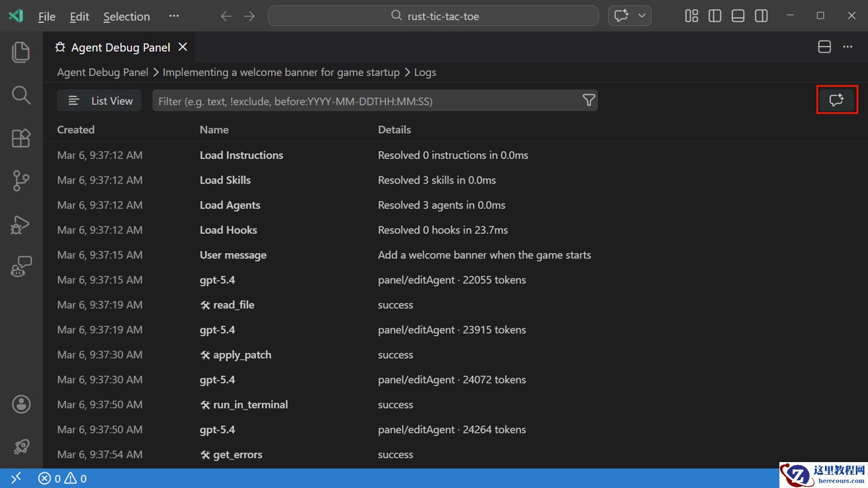
Task: Open the Source Control view
Action: tap(21, 181)
